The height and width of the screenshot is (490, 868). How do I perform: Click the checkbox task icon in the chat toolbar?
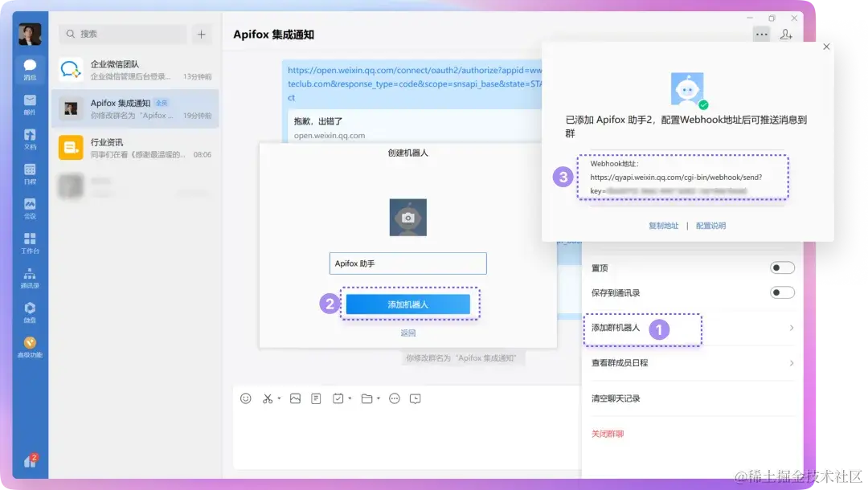coord(338,398)
